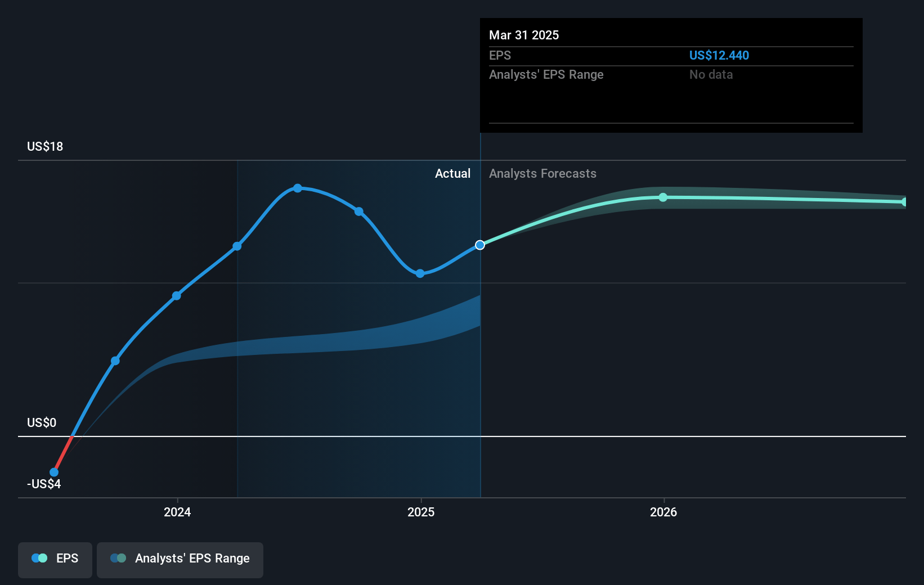924x585 pixels.
Task: Select the EPS data point at 2024 start
Action: pyautogui.click(x=177, y=295)
